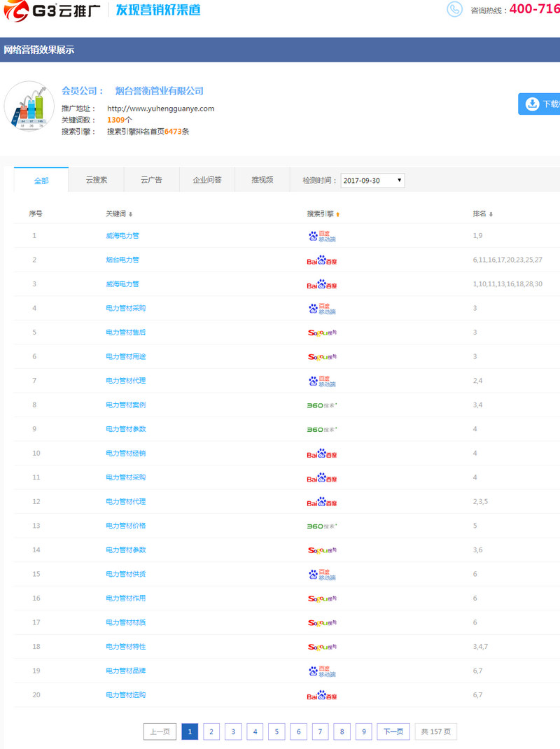Click the 360 search logo in row 8
Screen dimensions: 560x749
tap(322, 405)
